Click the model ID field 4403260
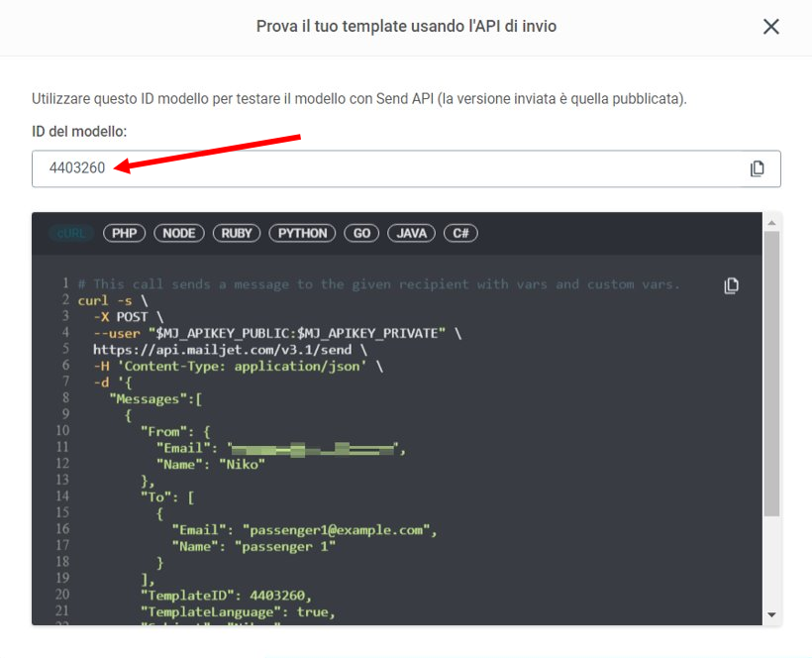 (406, 168)
